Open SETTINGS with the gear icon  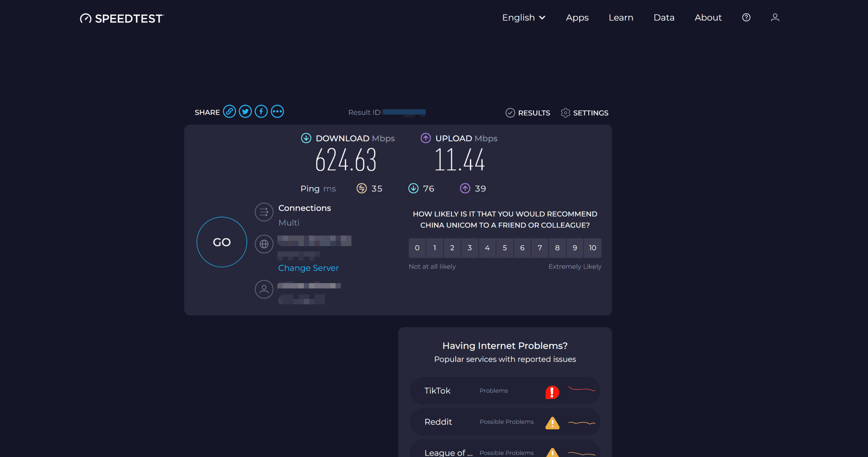[585, 113]
